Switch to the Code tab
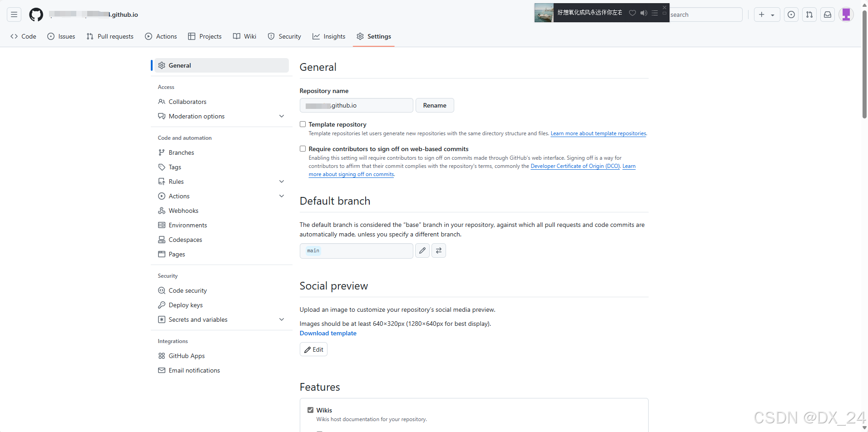This screenshot has height=432, width=868. pos(23,36)
